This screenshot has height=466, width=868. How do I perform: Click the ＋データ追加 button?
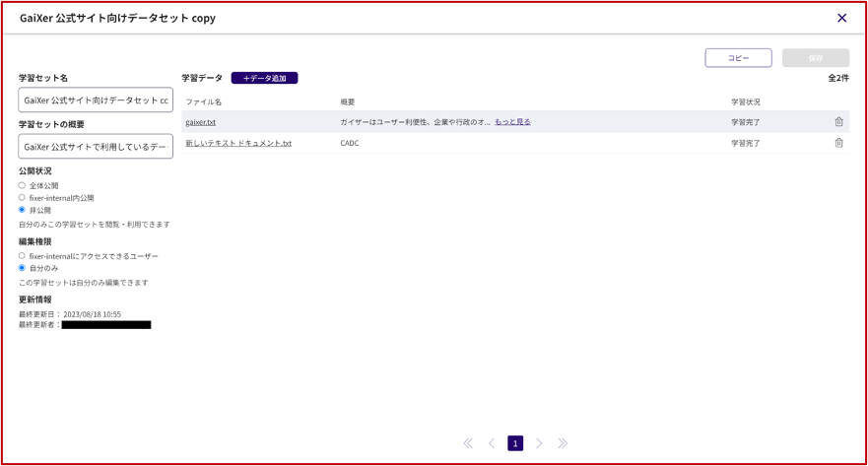(264, 78)
